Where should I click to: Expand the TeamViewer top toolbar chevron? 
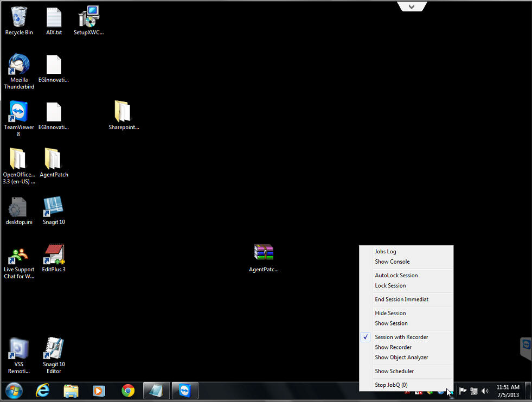pyautogui.click(x=412, y=6)
